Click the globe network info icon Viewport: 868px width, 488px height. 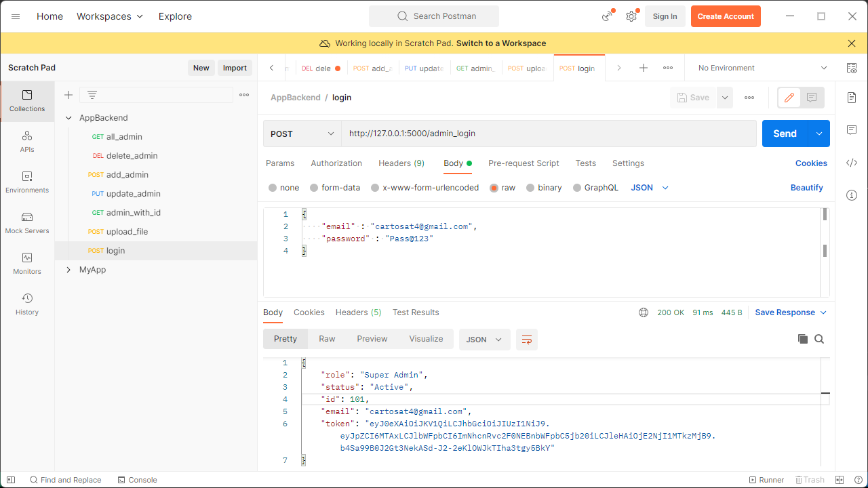[x=644, y=312]
